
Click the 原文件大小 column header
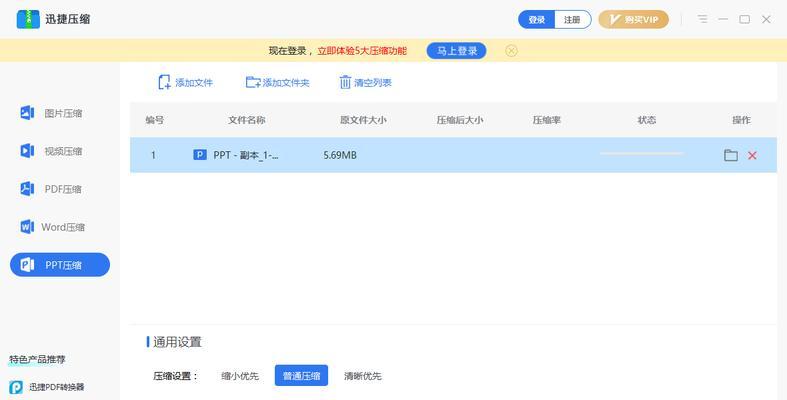coord(363,120)
